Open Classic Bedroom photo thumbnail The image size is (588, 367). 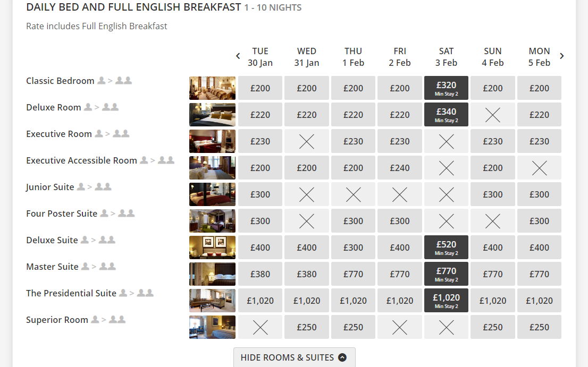coord(212,88)
